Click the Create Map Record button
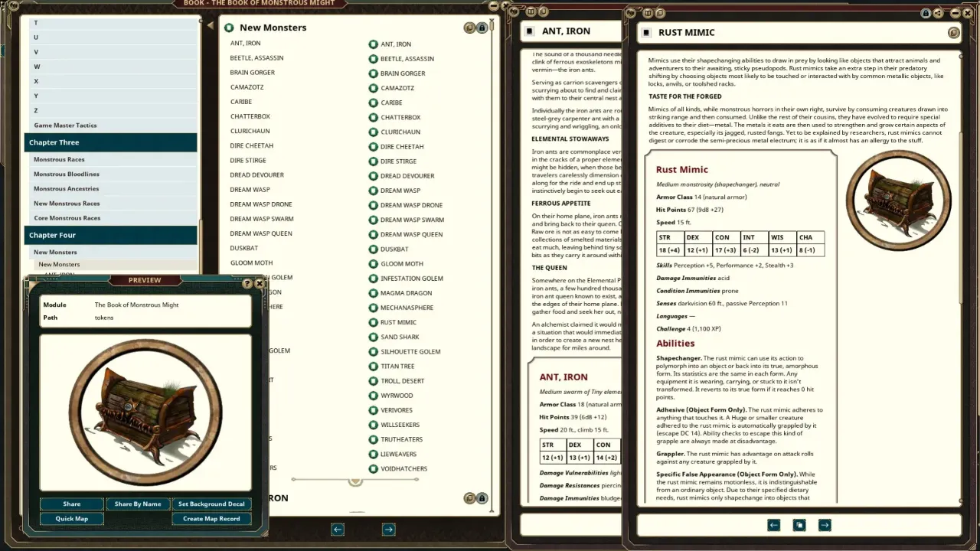This screenshot has width=980, height=551. click(x=211, y=519)
